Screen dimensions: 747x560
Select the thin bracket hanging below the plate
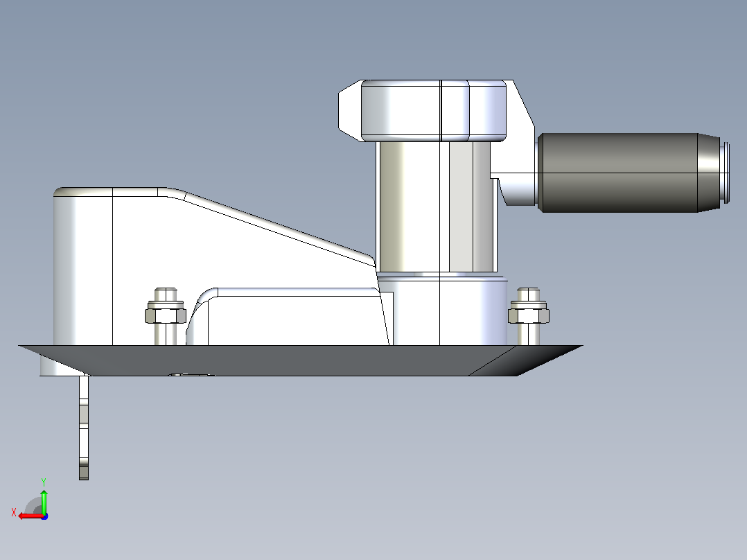(x=84, y=427)
